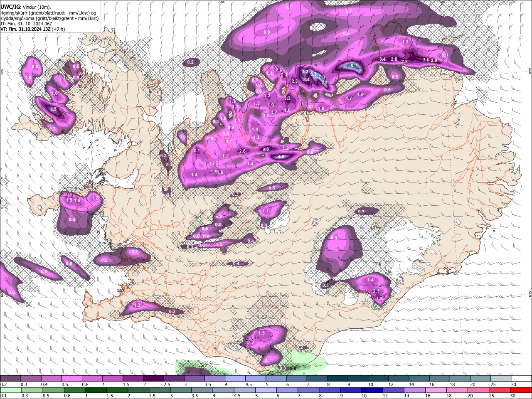Click the 'IT: Fim. 31. 10. 2024 06Z' line
The height and width of the screenshot is (399, 532).
click(x=26, y=24)
